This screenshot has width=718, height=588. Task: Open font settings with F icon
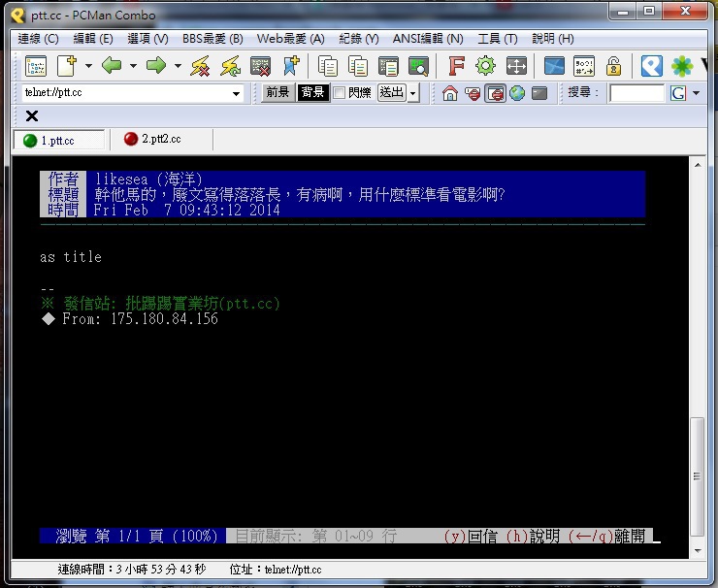point(457,66)
